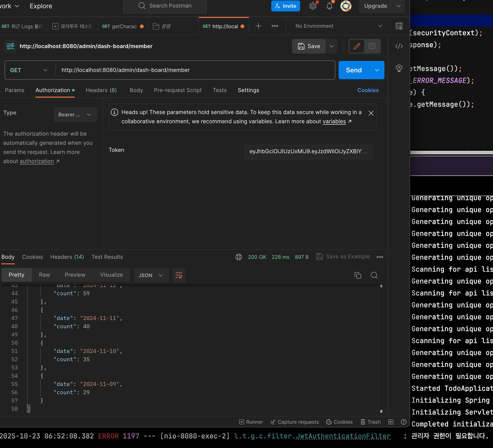Click the globe network icon near status
Image resolution: width=493 pixels, height=448 pixels.
tap(239, 257)
